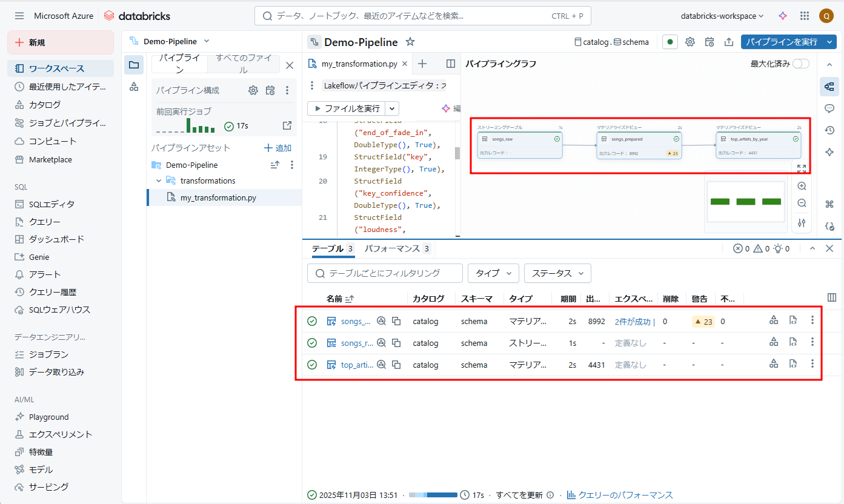Collapse the transformations folder

(159, 181)
